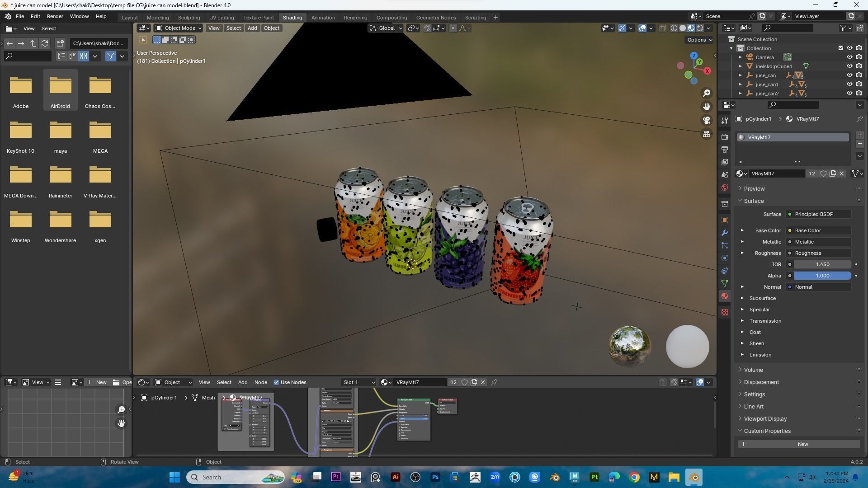
Task: Hide Camera in viewport via eye icon
Action: (x=849, y=57)
